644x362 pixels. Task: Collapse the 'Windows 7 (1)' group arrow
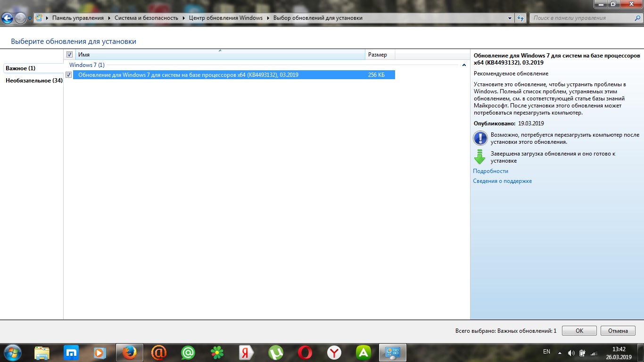[x=464, y=65]
